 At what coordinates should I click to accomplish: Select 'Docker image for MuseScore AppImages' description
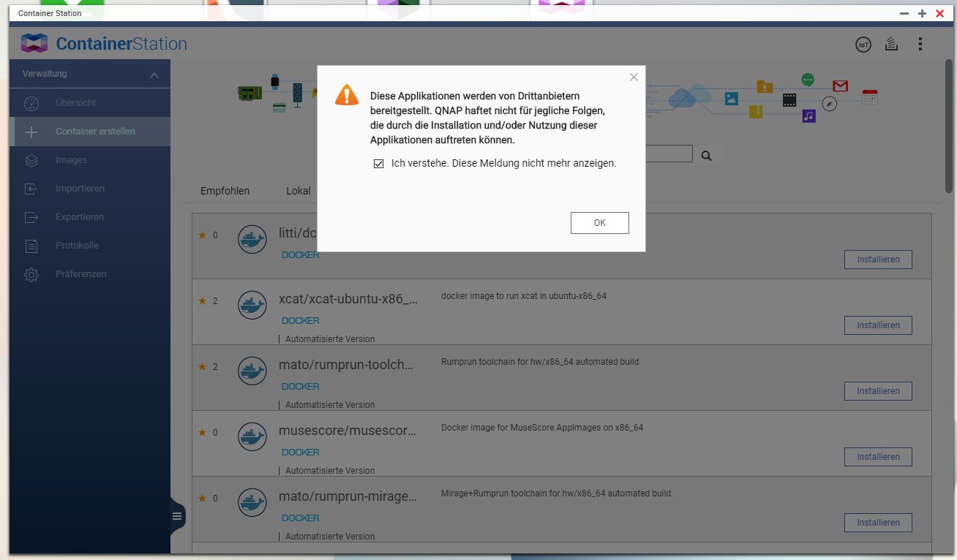coord(542,428)
